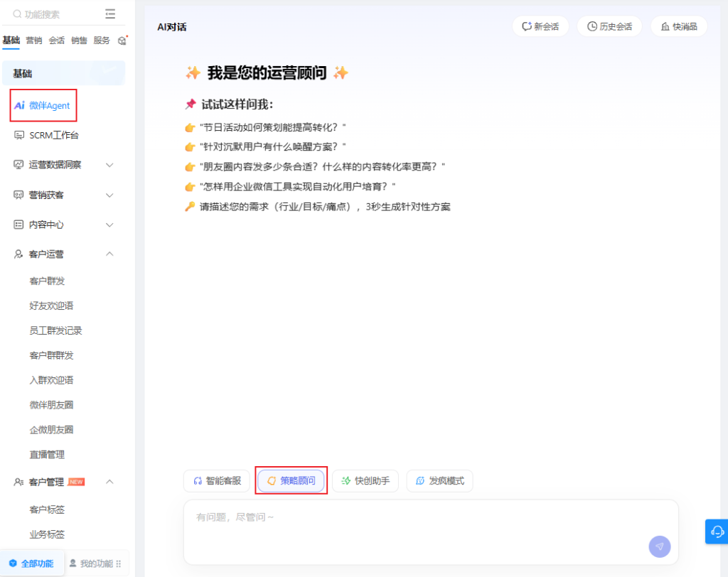This screenshot has width=728, height=577.
Task: Click suggestion '针对沉默用户有什么唤醒方案?'
Action: (272, 146)
